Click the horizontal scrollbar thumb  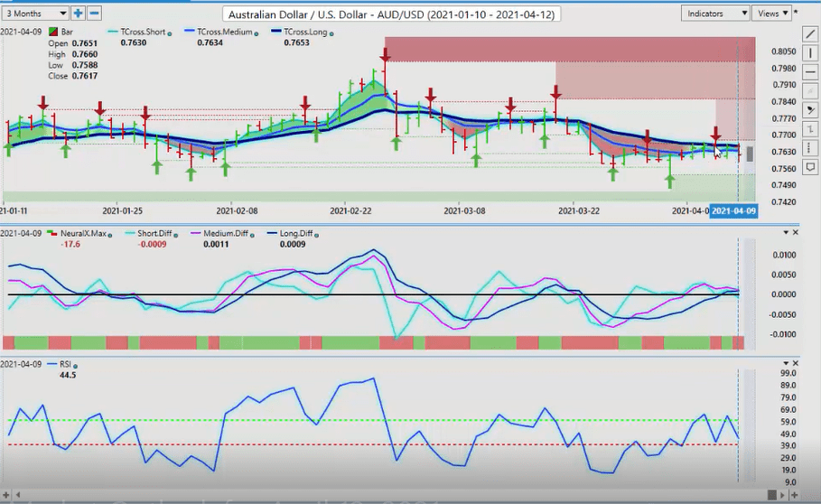[x=772, y=495]
